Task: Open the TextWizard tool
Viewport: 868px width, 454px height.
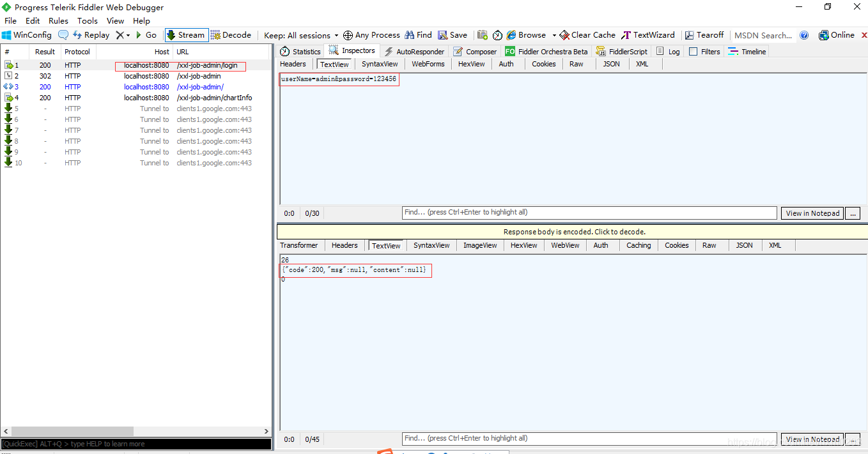Action: pyautogui.click(x=648, y=35)
